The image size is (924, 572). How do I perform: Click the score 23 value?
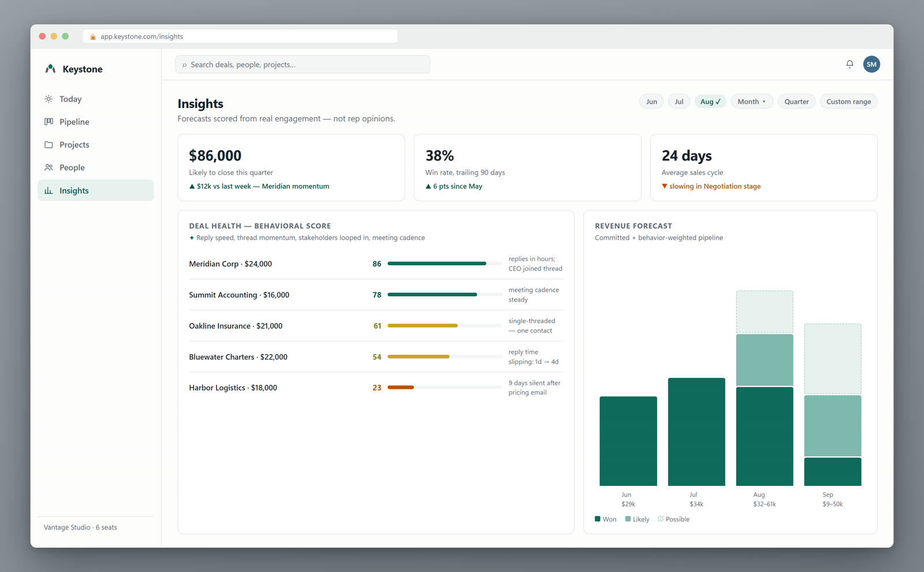[377, 388]
